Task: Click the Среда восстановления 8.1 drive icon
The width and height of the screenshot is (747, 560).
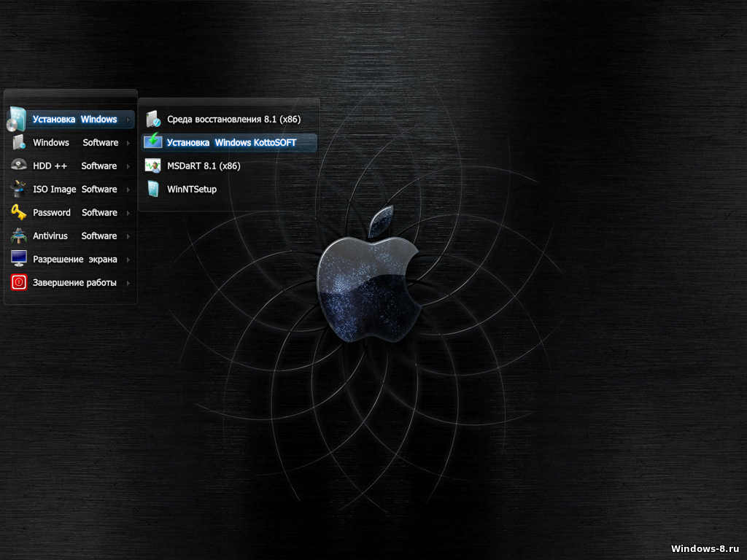Action: tap(153, 119)
